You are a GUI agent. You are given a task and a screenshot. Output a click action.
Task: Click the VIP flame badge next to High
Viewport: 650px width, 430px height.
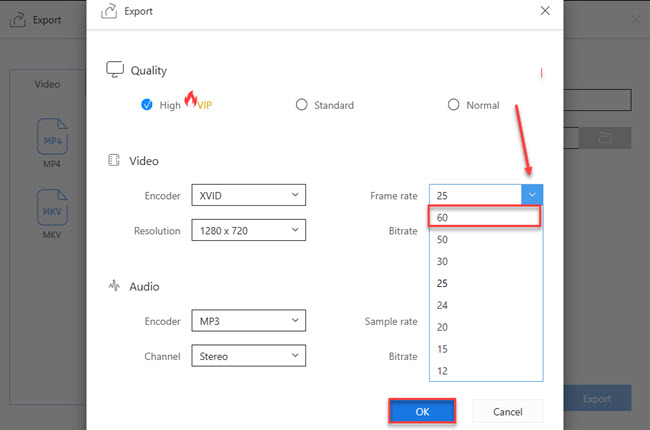click(198, 100)
